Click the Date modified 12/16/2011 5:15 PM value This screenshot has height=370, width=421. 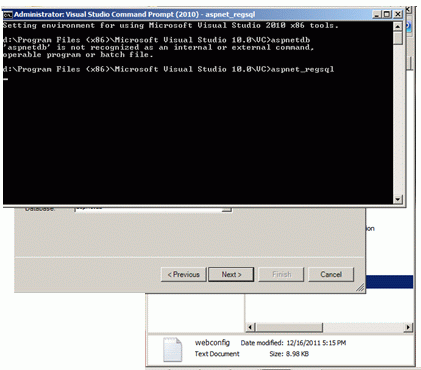[316, 343]
